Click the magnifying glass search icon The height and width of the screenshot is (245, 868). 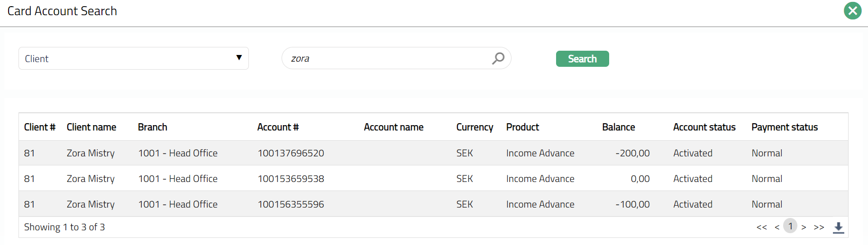click(x=498, y=58)
